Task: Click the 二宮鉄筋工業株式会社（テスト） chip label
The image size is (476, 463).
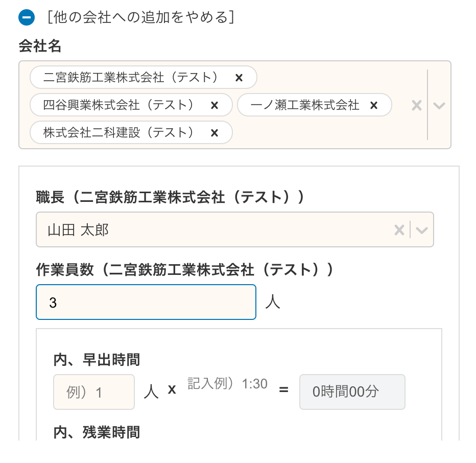Action: pyautogui.click(x=131, y=78)
